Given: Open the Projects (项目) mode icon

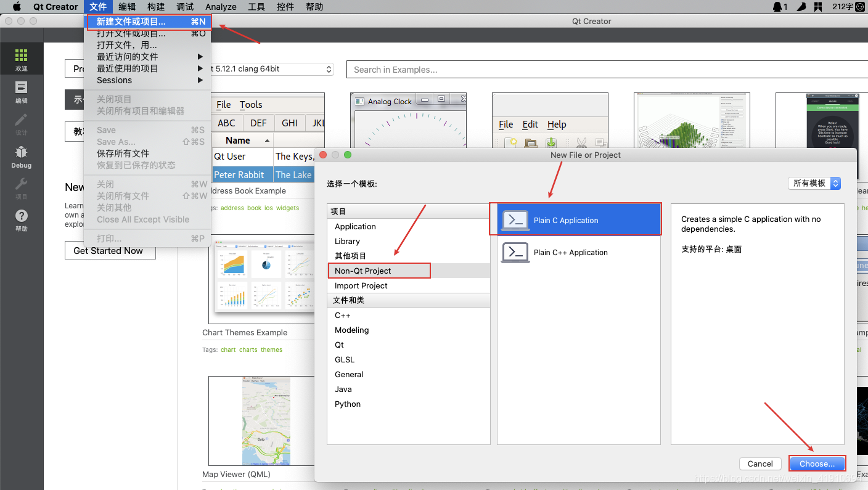Looking at the screenshot, I should (x=22, y=189).
